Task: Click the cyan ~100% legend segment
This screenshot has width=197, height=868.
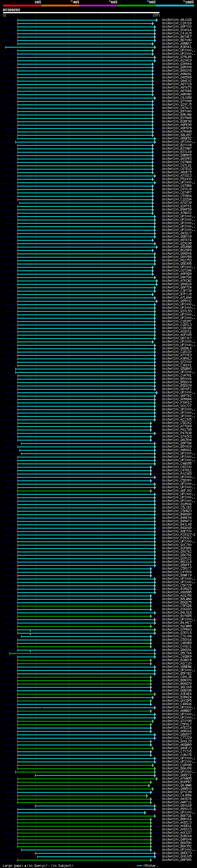Action: [175, 6]
